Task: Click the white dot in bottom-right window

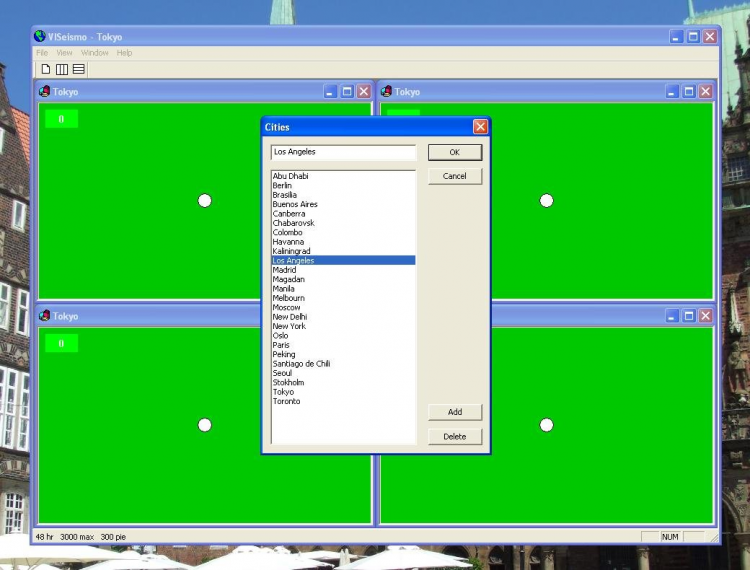Action: pyautogui.click(x=546, y=425)
